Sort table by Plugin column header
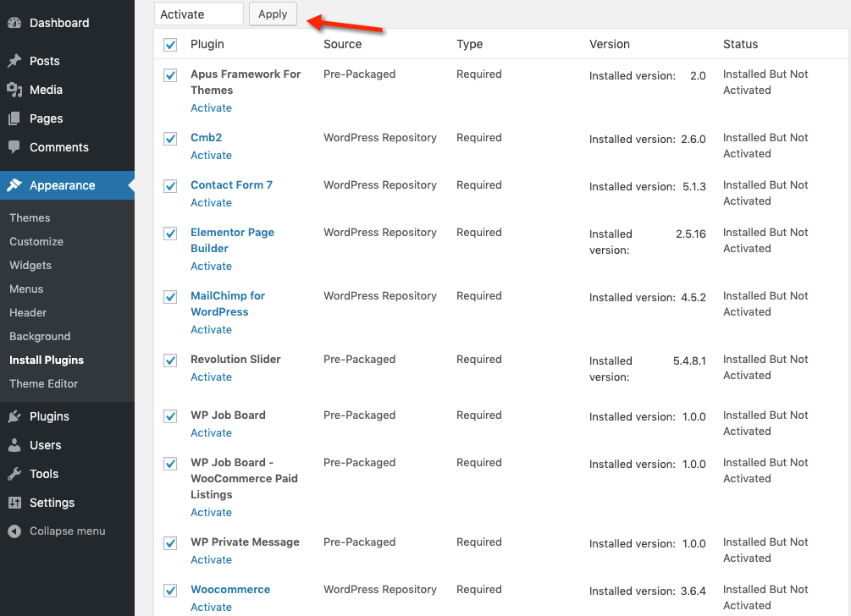851x616 pixels. [207, 44]
